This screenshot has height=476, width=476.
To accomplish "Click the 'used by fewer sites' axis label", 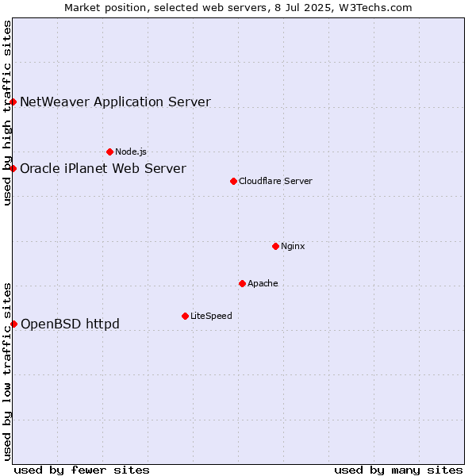I will tap(82, 470).
